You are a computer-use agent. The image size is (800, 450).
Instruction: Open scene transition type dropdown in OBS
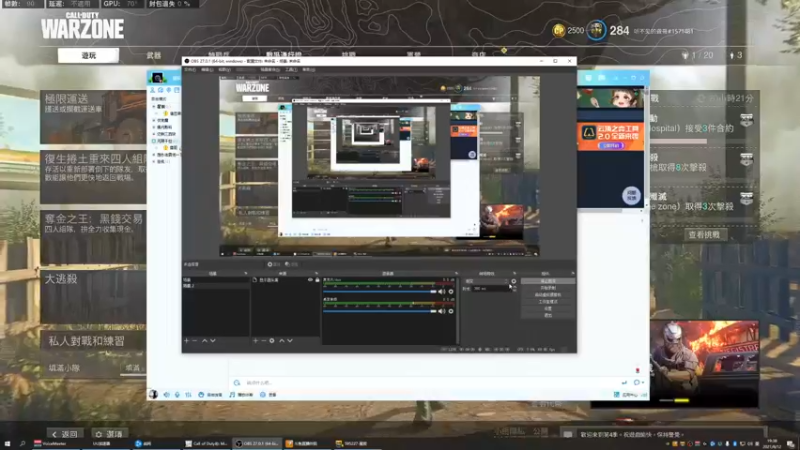[x=486, y=281]
